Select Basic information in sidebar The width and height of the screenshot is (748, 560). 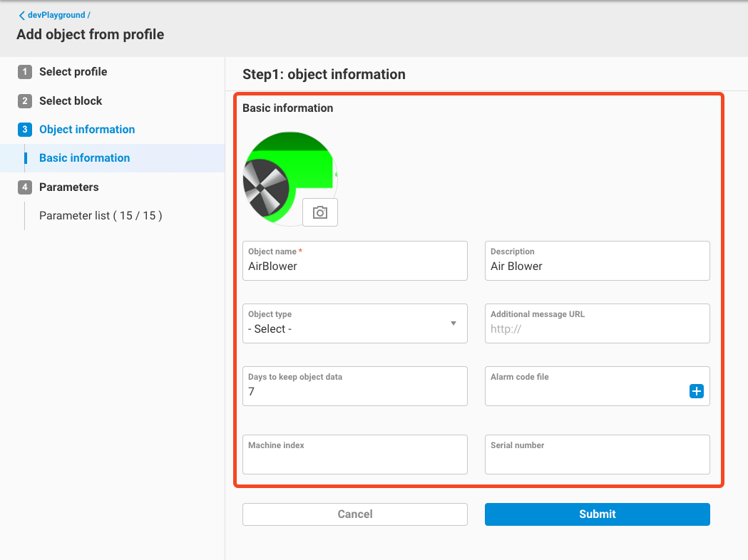84,158
